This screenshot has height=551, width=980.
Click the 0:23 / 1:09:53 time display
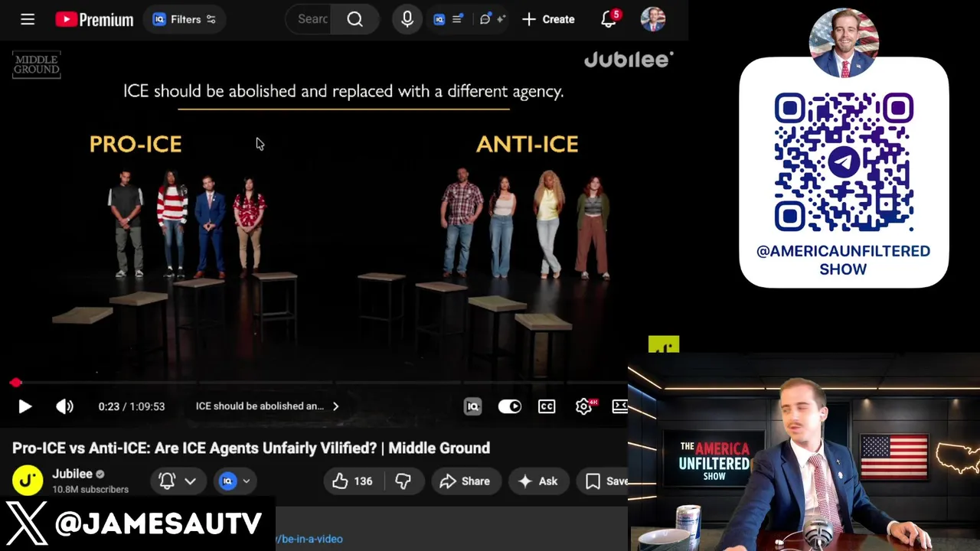click(x=132, y=406)
